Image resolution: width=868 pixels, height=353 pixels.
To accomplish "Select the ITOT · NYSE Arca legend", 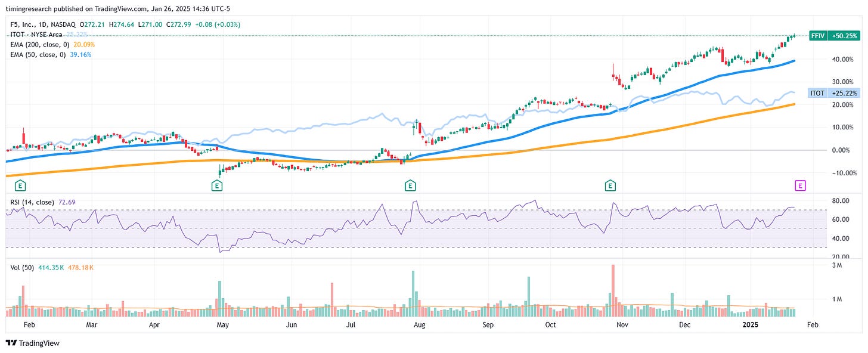I will [x=35, y=35].
